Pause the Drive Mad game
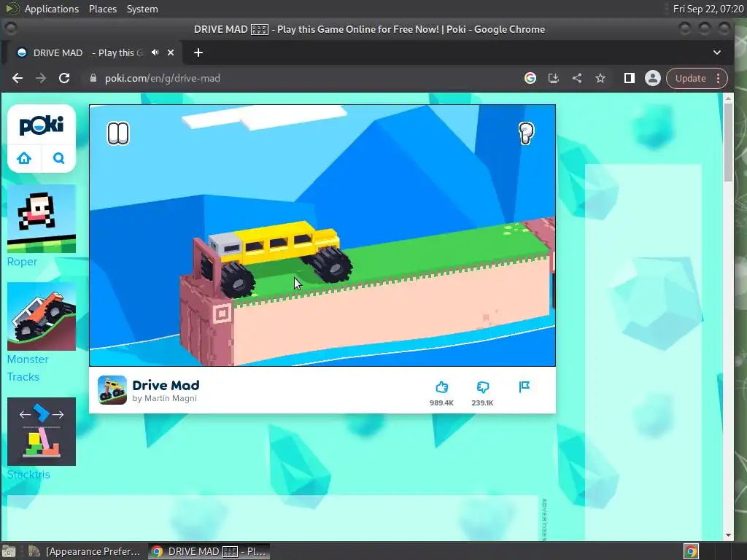 117,133
